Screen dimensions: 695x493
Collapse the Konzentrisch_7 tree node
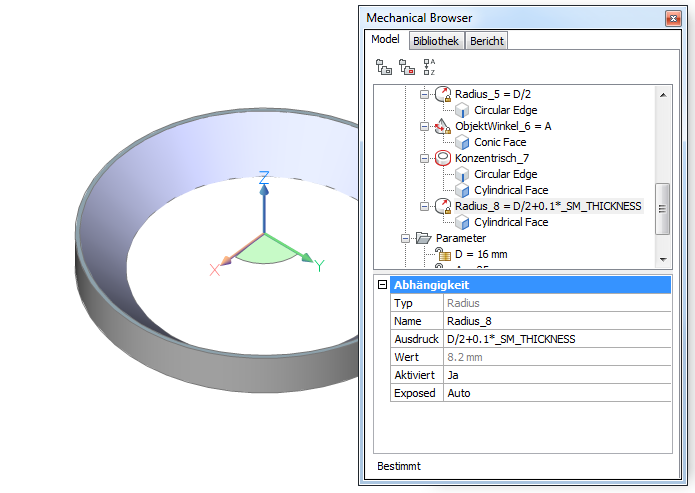point(424,159)
